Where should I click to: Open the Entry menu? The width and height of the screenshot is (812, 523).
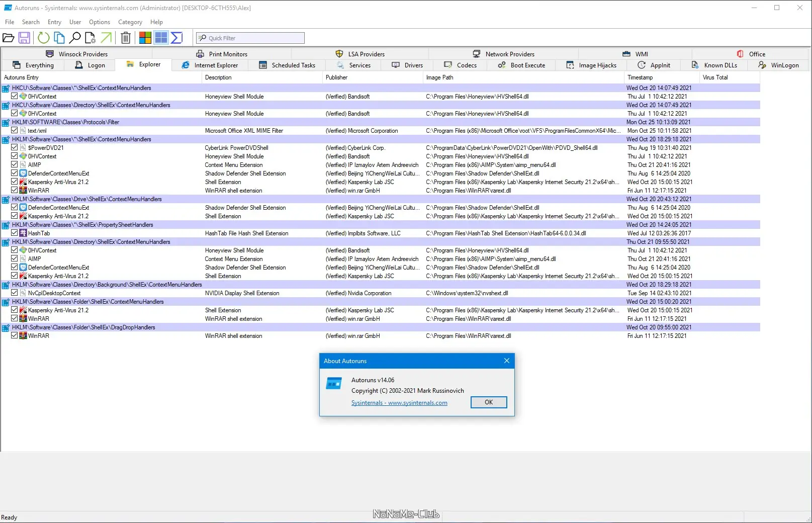coord(54,22)
